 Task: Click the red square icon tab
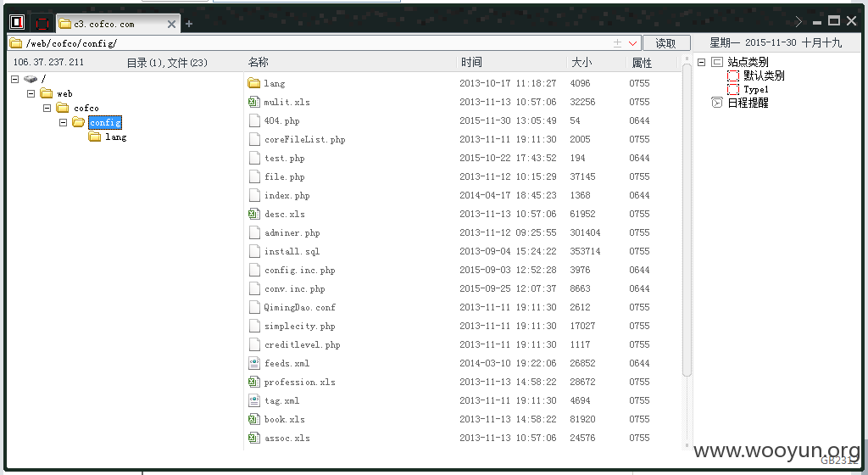(x=42, y=23)
